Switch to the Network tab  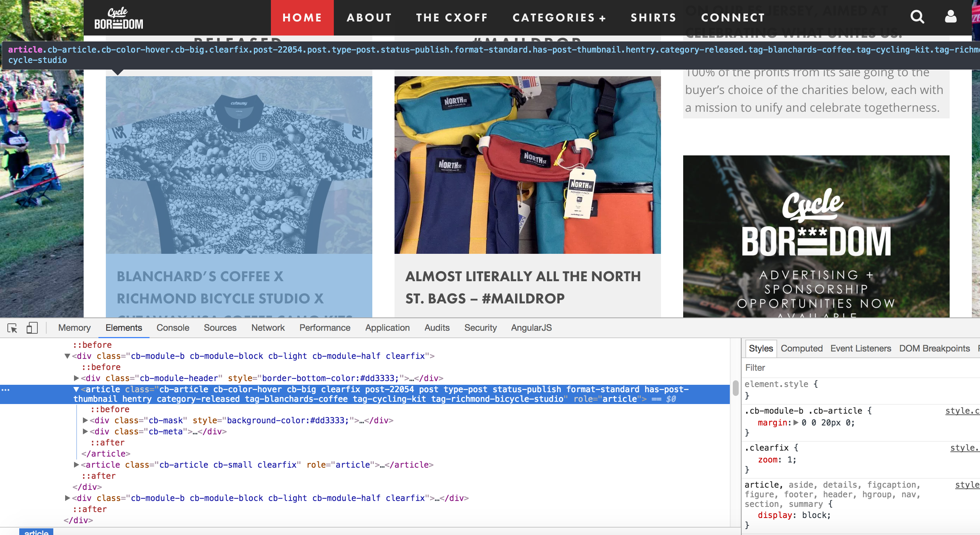(268, 328)
